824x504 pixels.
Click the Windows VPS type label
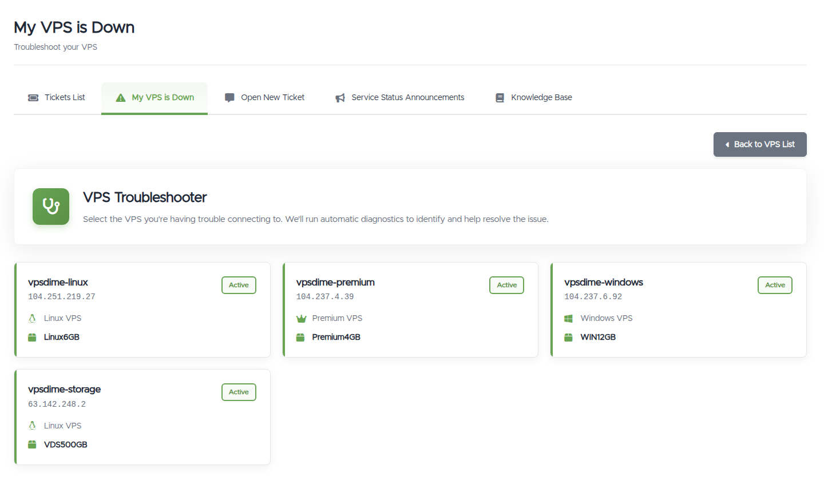pos(607,318)
